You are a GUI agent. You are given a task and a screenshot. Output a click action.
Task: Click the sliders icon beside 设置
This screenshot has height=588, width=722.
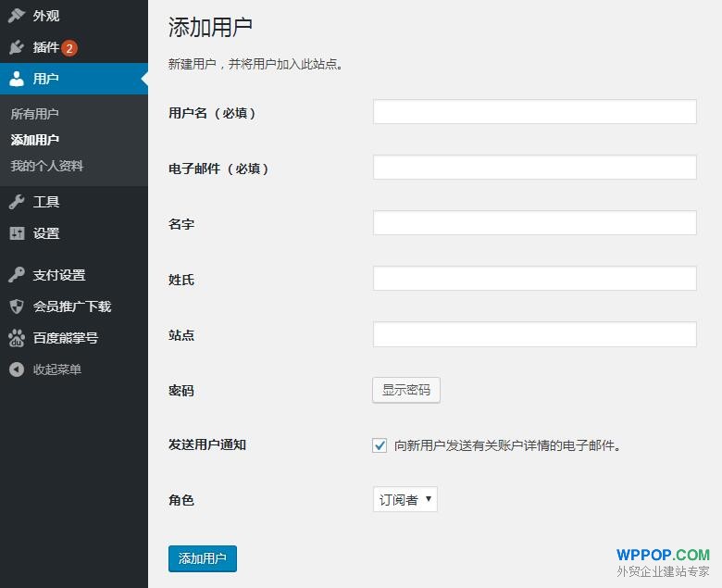tap(17, 233)
